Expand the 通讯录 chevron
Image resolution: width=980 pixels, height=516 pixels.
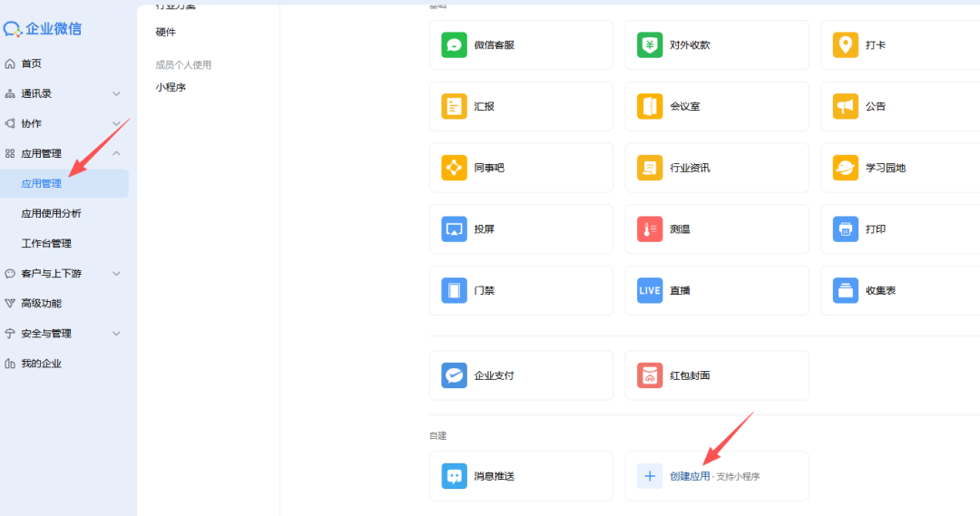(116, 93)
